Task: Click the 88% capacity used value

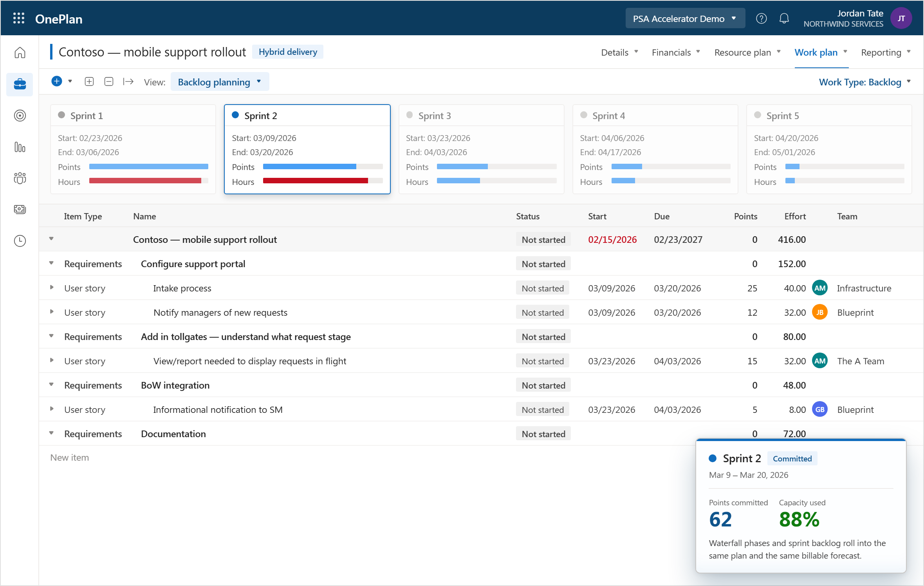Action: click(x=799, y=520)
